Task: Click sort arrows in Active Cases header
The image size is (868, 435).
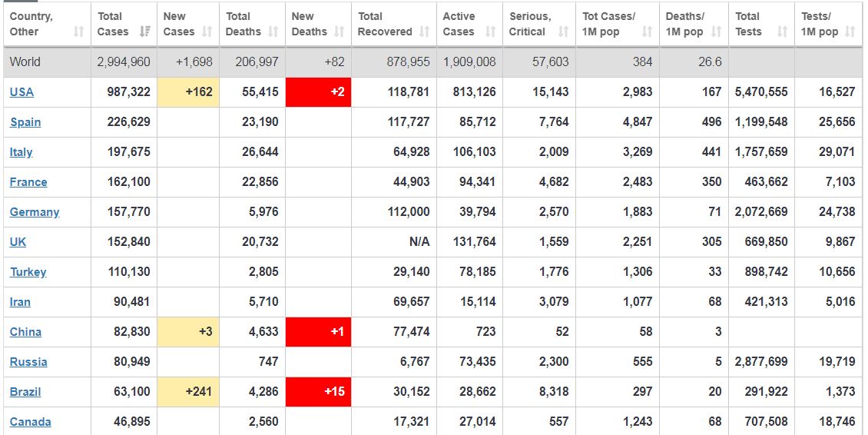Action: tap(491, 32)
